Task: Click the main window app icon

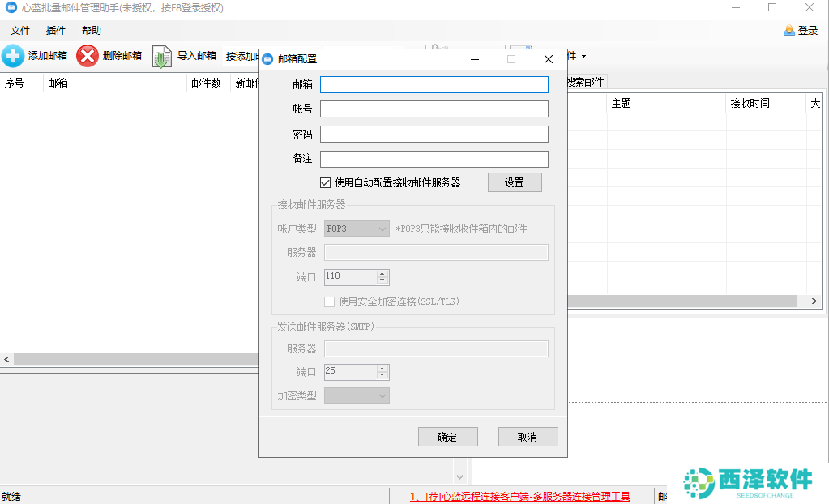Action: pos(11,7)
